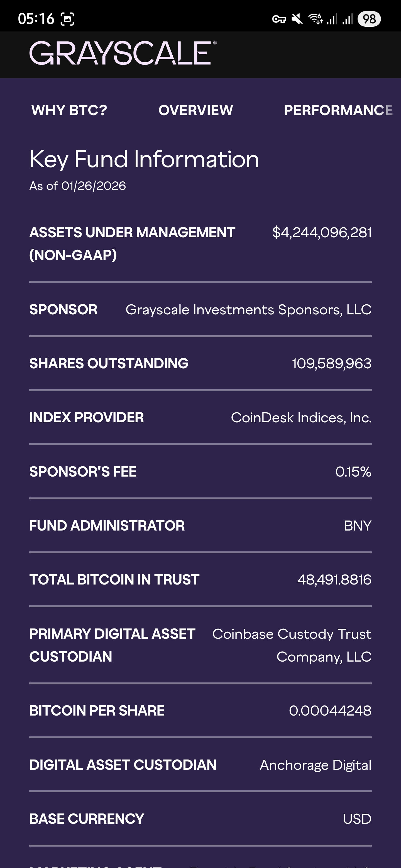The width and height of the screenshot is (401, 868).
Task: Tap Coinbase Custody Trust Company, LLC
Action: pos(292,645)
